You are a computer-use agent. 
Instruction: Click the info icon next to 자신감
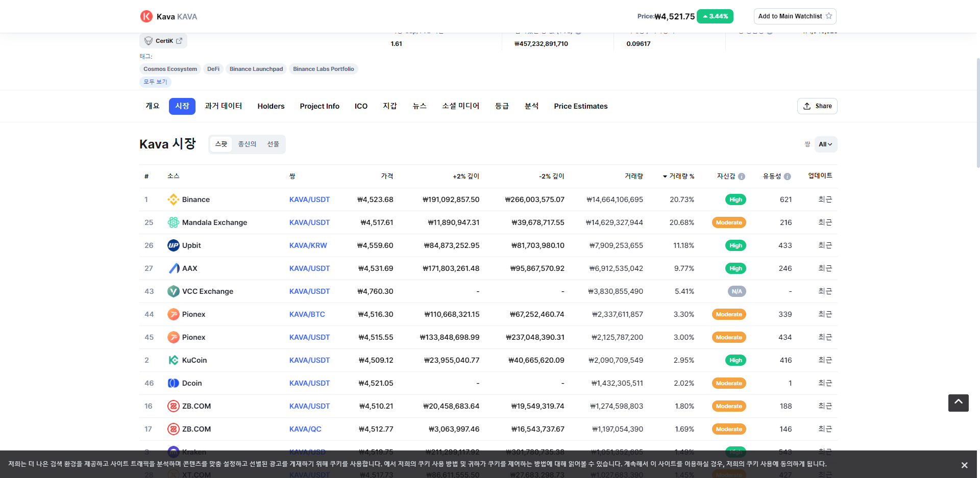click(742, 177)
